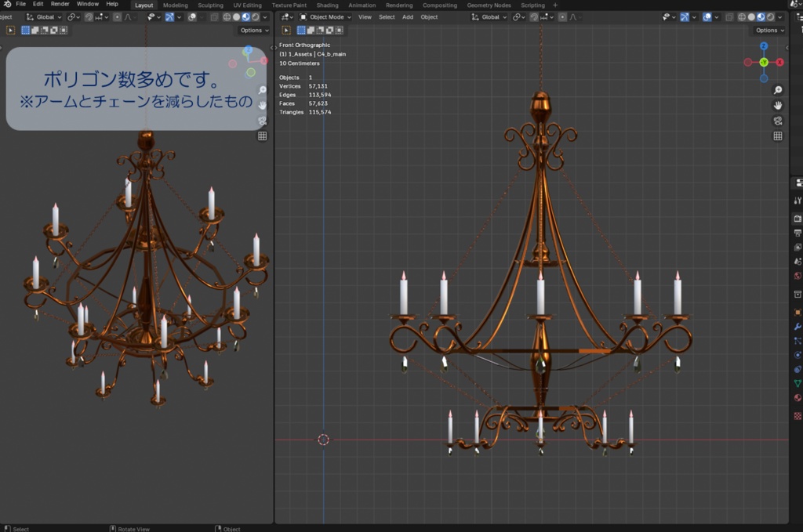The width and height of the screenshot is (803, 532).
Task: Open the Material properties tab icon
Action: 798,397
